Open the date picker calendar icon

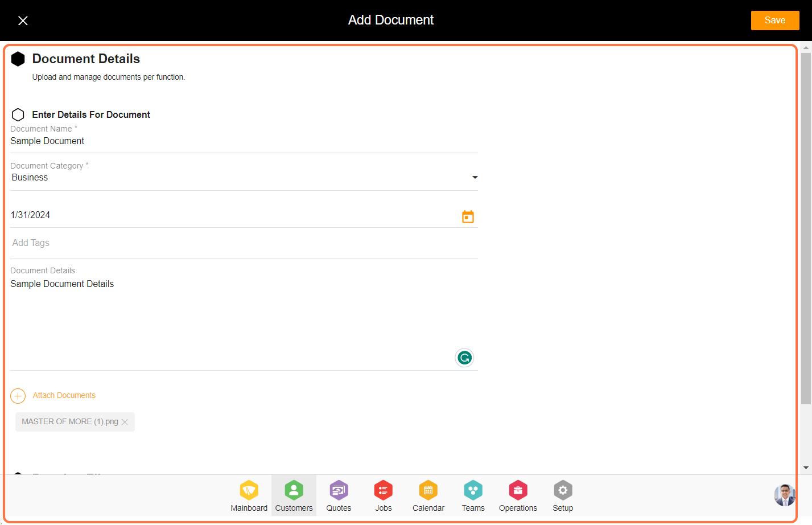[x=468, y=216]
